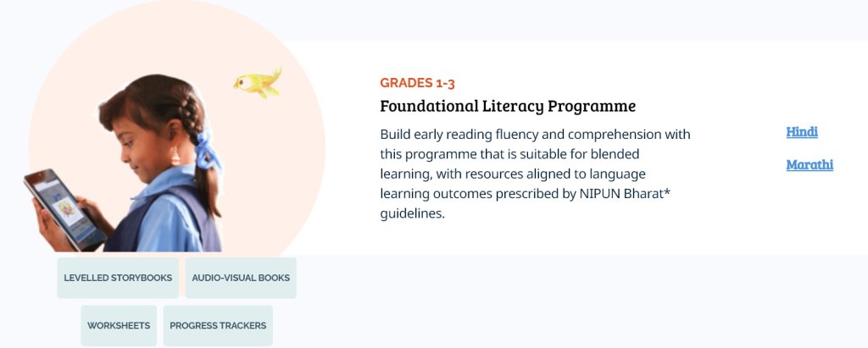
Task: Open the Progress Trackers tag
Action: point(218,325)
